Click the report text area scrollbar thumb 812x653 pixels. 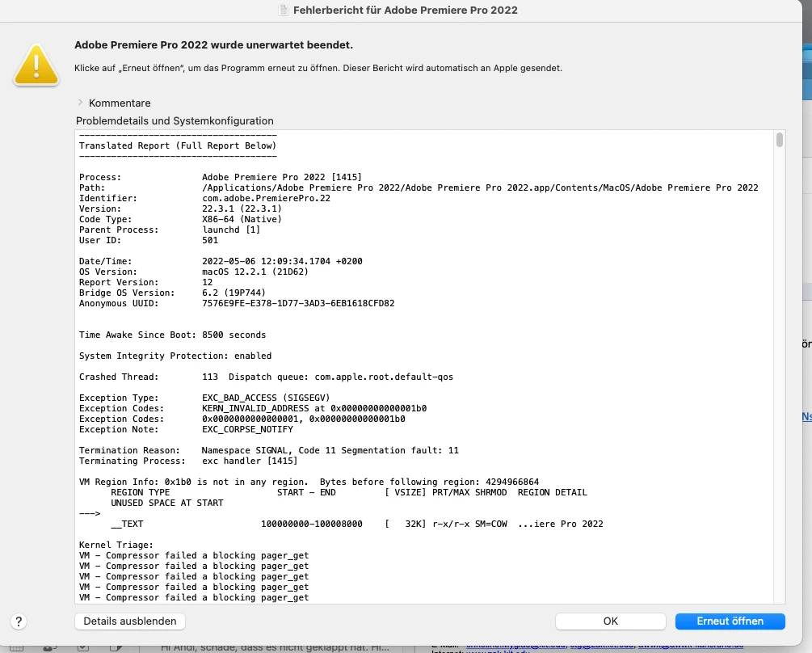coord(780,140)
